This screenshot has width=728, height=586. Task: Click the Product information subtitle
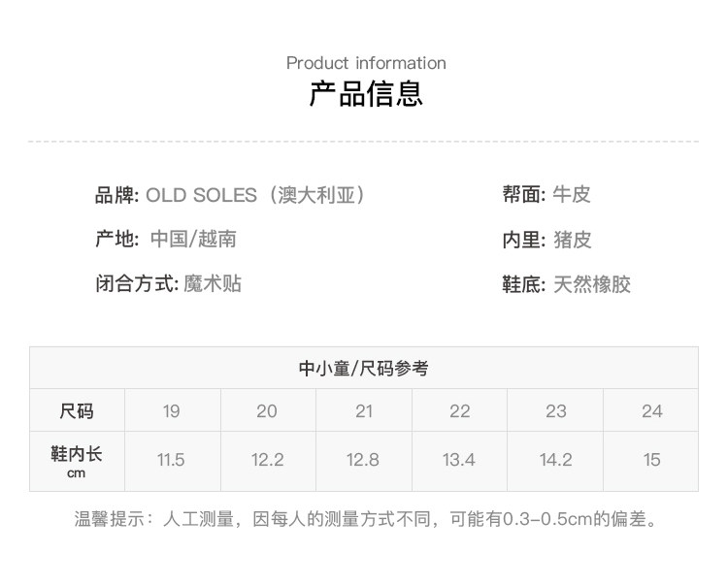point(366,63)
